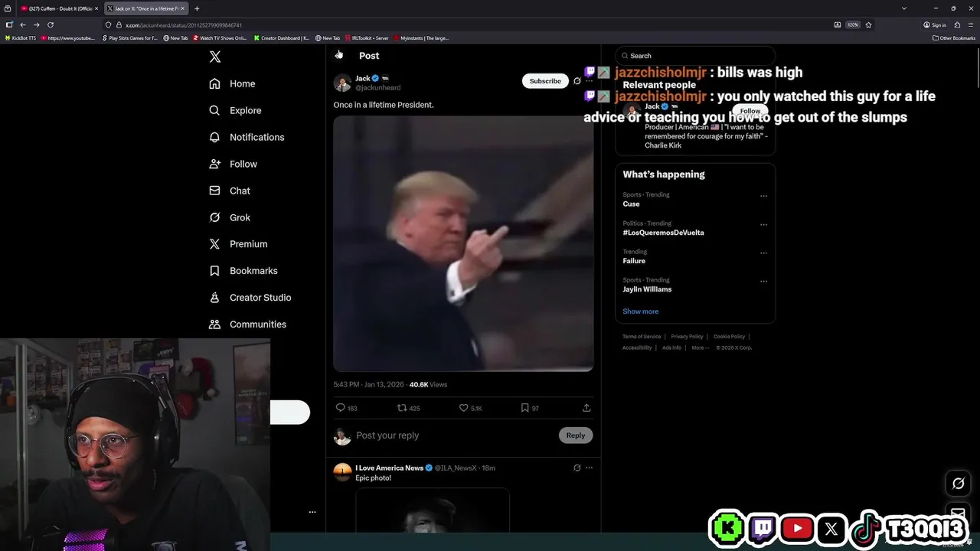Open the Other Bookmarks folder
The image size is (980, 551).
tap(954, 37)
